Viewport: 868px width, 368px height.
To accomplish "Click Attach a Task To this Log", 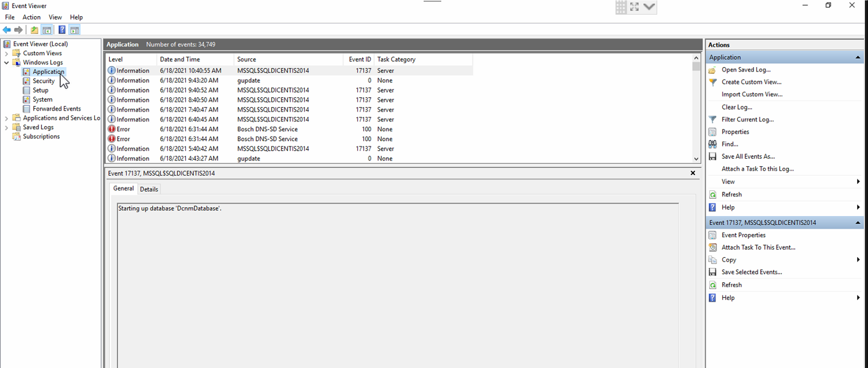I will (758, 169).
